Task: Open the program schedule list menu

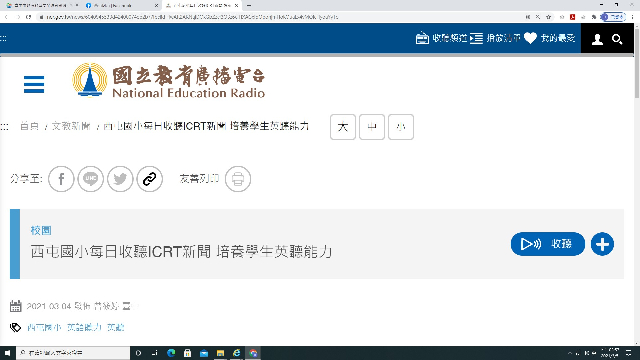Action: pyautogui.click(x=495, y=38)
